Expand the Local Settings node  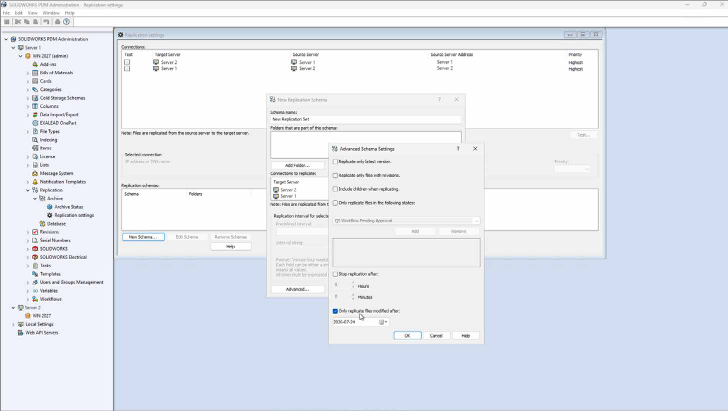tap(13, 324)
